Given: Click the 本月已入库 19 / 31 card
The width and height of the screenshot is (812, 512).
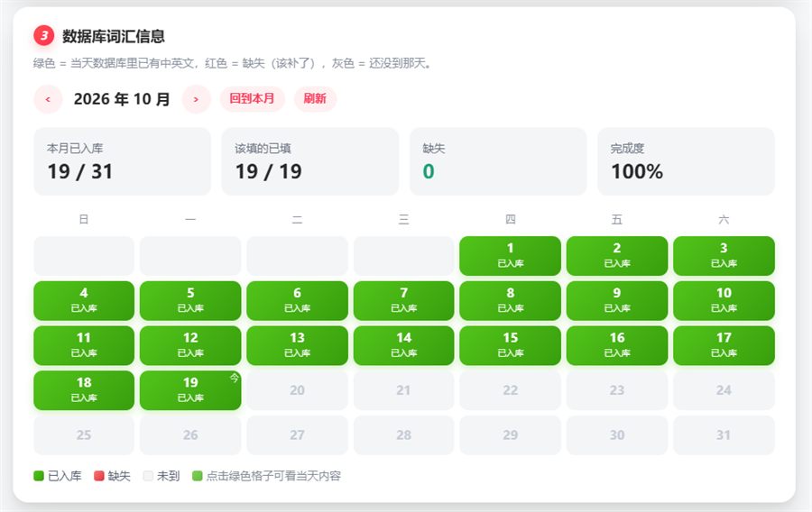Looking at the screenshot, I should [x=122, y=162].
